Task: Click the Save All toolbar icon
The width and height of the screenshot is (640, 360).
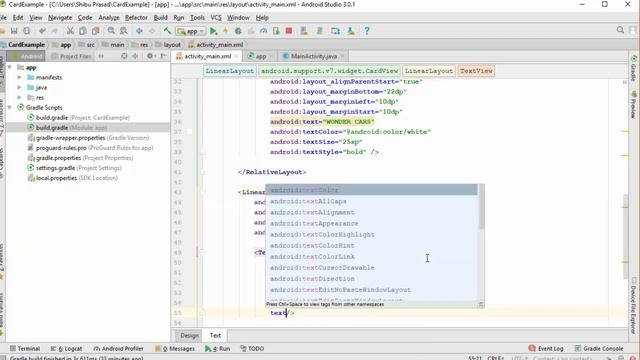Action: [14, 31]
